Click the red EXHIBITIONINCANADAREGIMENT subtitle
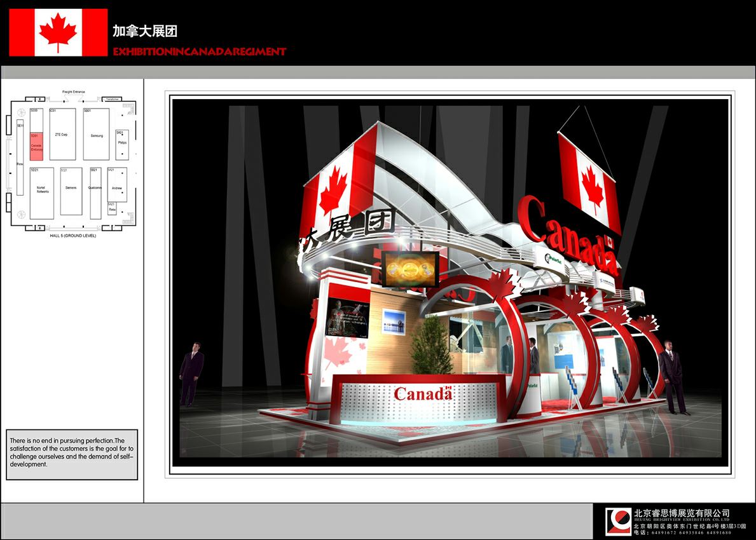This screenshot has width=756, height=540. [200, 51]
